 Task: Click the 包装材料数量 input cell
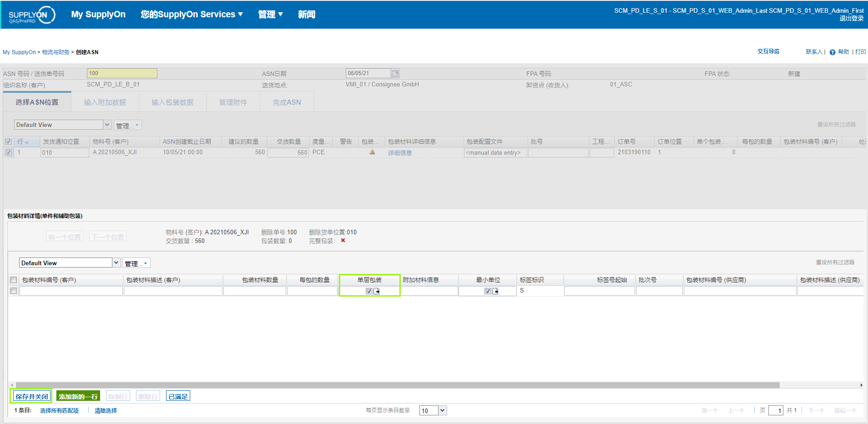(255, 291)
